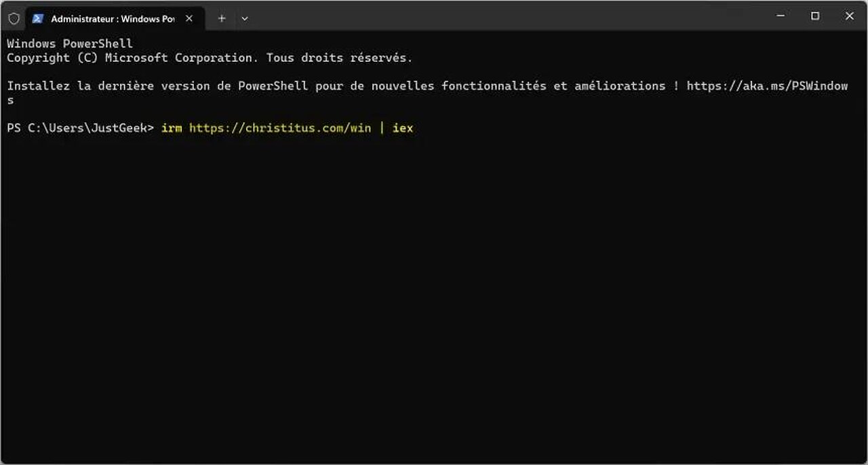
Task: Click the PowerShell icon in the tab
Action: pos(38,19)
